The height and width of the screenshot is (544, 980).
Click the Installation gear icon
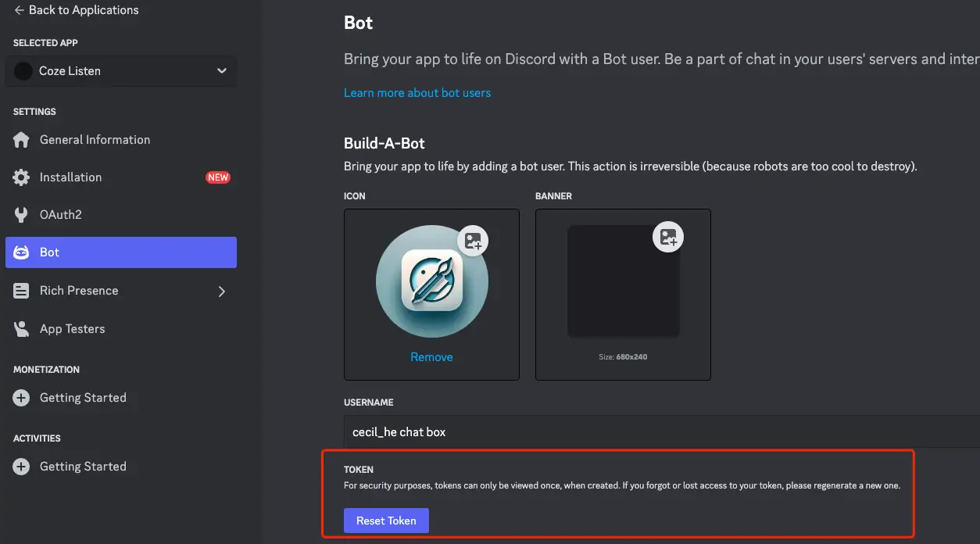[22, 177]
